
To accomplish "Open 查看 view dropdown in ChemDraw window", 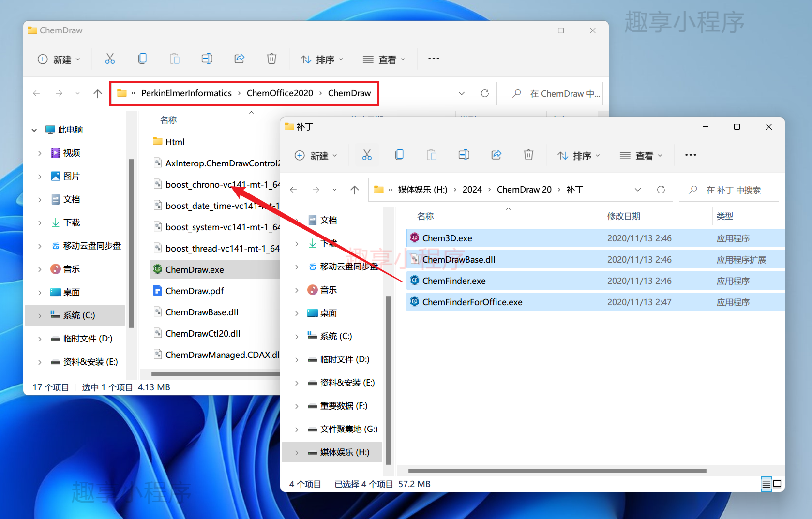I will point(384,59).
